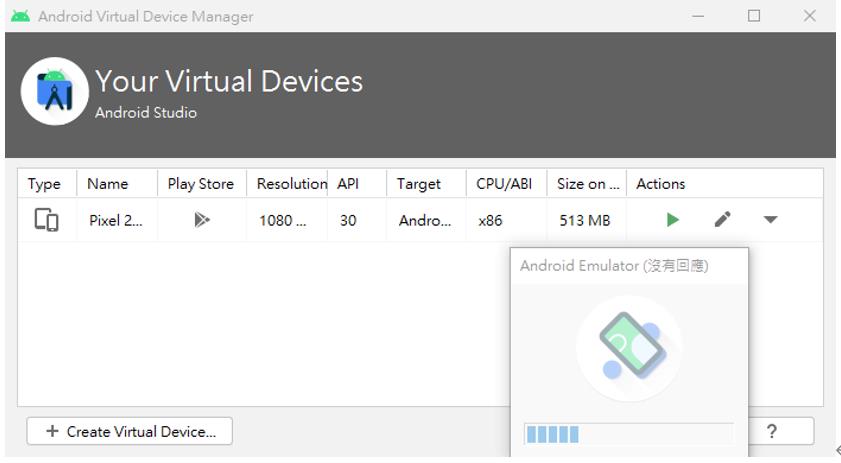Viewport: 841px width, 463px height.
Task: Sort by the Play Store column header
Action: point(201,184)
